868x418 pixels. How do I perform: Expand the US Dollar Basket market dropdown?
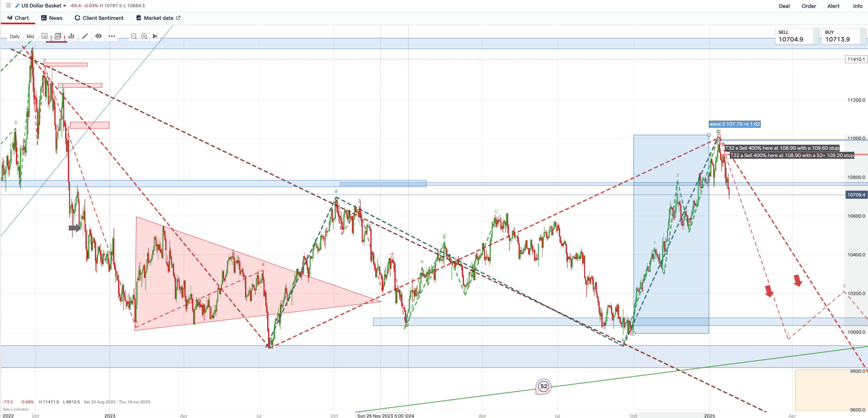tap(65, 6)
